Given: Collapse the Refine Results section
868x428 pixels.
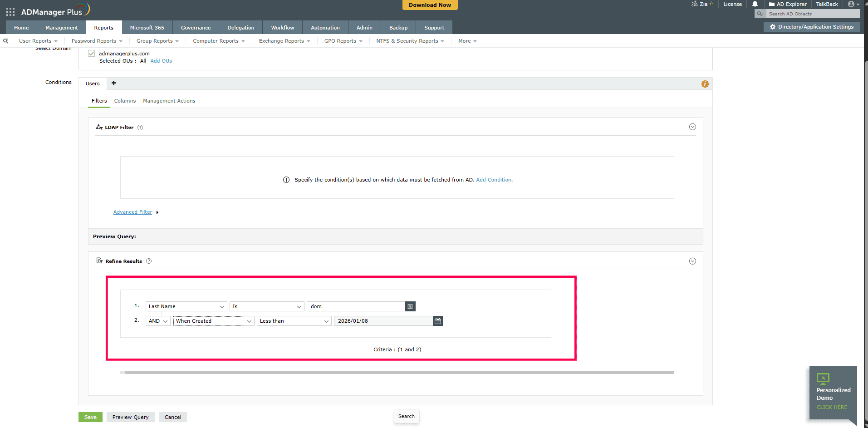Looking at the screenshot, I should [x=692, y=261].
